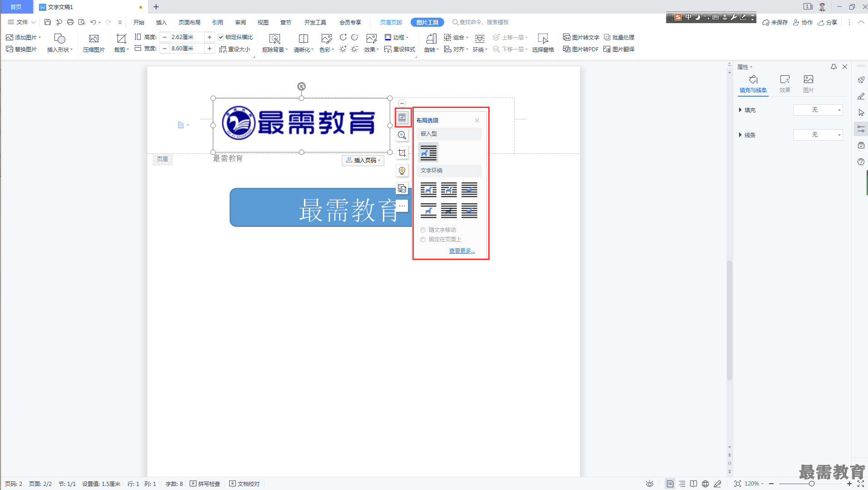868x490 pixels.
Task: Toggle eye protection mode in status bar
Action: tap(650, 484)
